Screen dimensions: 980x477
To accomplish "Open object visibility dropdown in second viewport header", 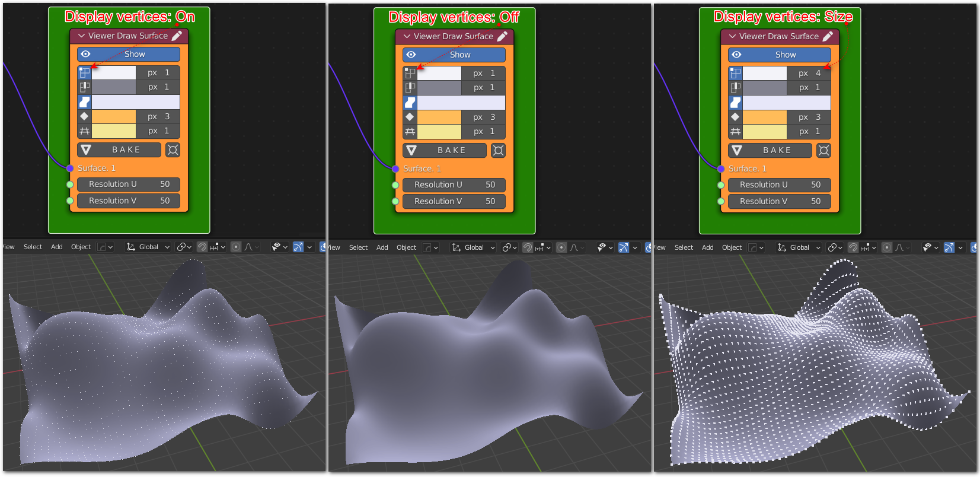I will pyautogui.click(x=605, y=247).
